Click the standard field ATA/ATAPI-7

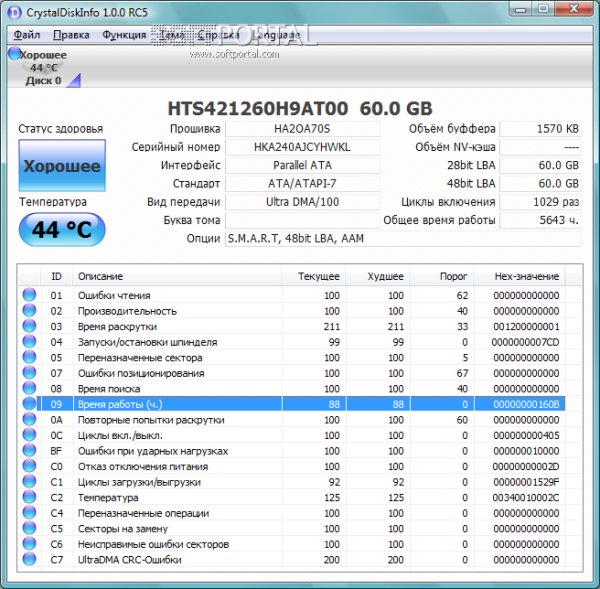pyautogui.click(x=302, y=184)
